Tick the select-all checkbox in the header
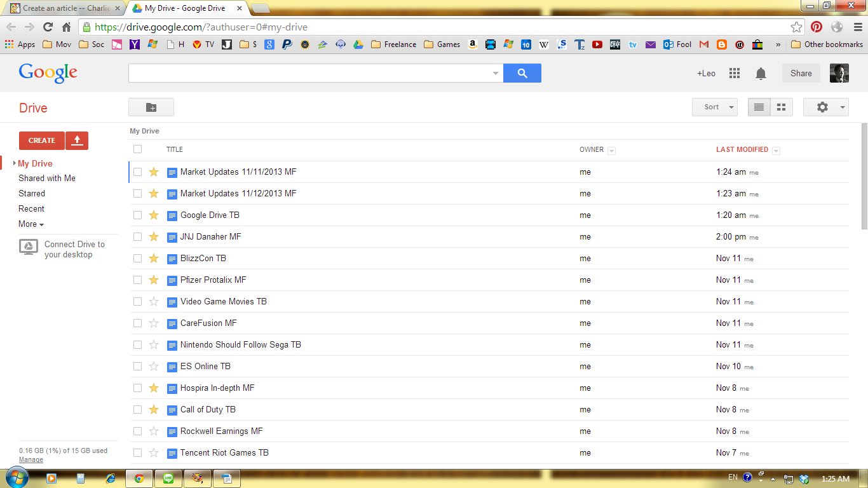The height and width of the screenshot is (488, 868). point(137,149)
